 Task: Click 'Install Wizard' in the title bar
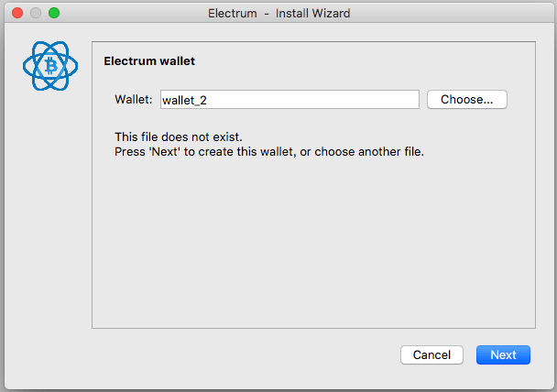[x=312, y=14]
